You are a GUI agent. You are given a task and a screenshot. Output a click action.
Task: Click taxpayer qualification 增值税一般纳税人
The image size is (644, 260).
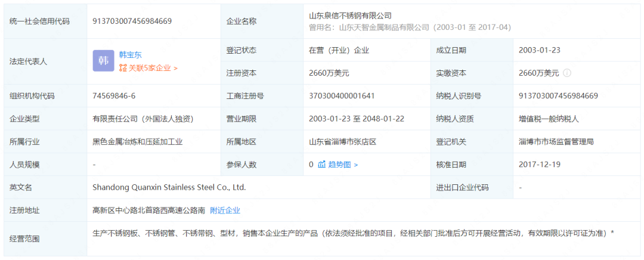click(549, 119)
